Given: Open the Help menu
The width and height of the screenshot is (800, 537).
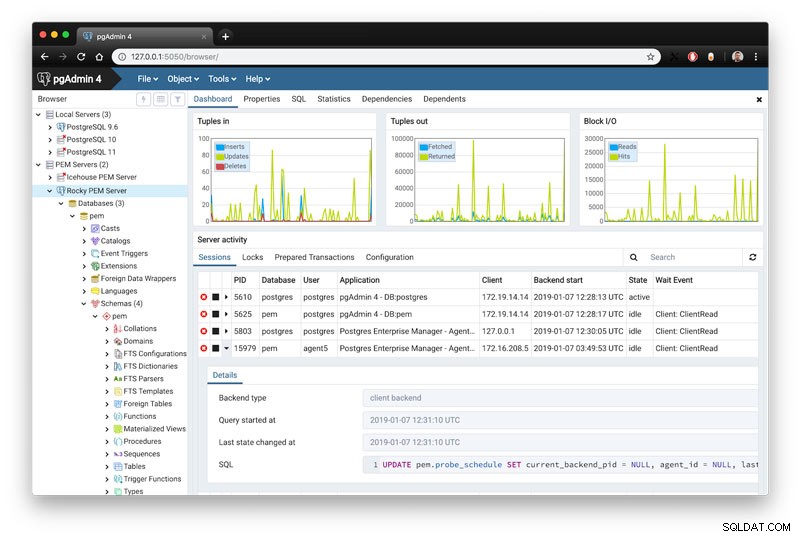Looking at the screenshot, I should (x=257, y=79).
